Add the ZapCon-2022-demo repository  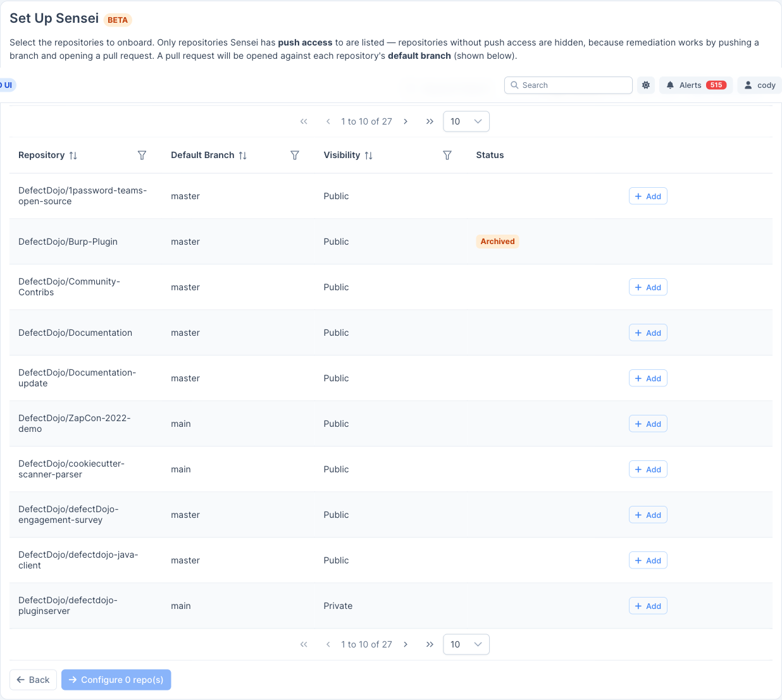click(x=648, y=424)
